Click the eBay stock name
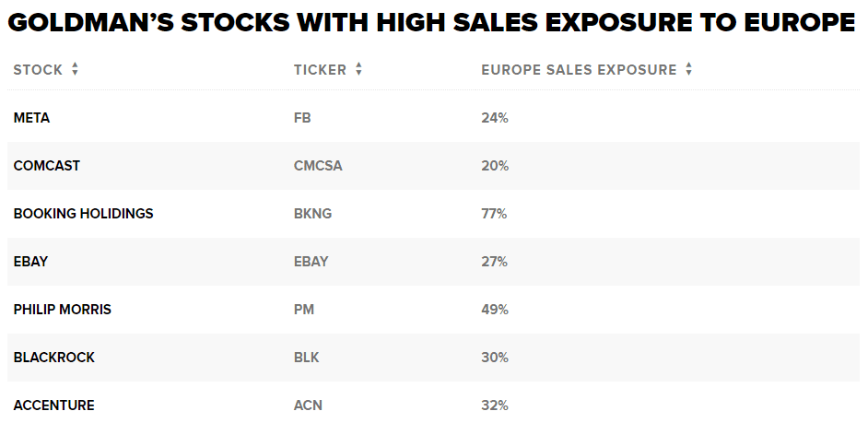 [30, 262]
